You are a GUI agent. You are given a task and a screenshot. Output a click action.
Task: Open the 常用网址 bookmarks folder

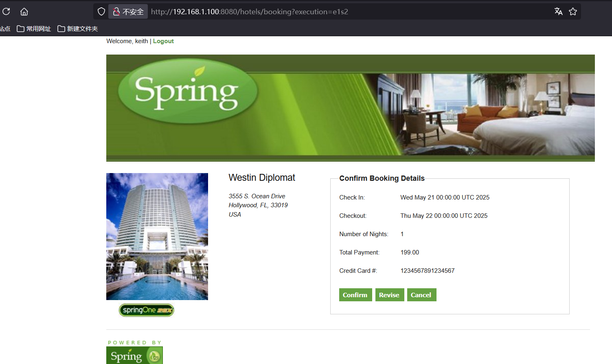34,29
